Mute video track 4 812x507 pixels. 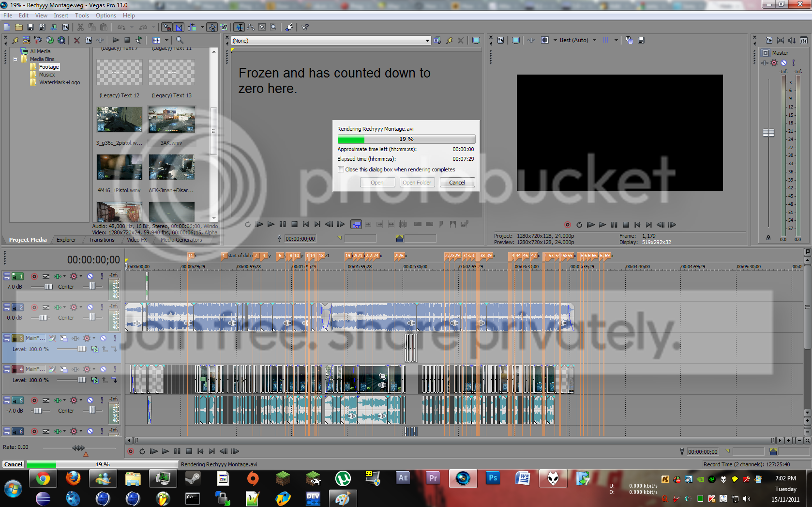click(103, 369)
